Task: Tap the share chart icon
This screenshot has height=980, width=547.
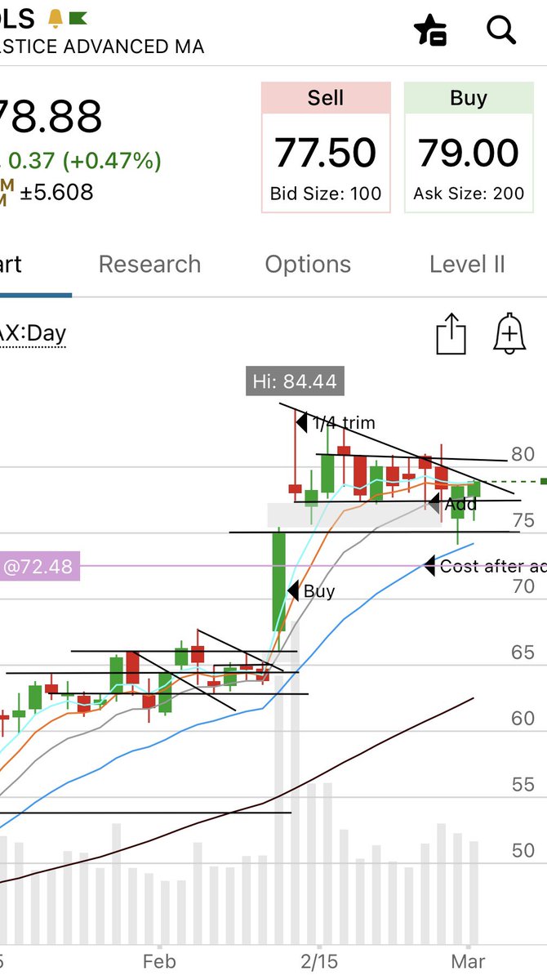Action: point(451,335)
